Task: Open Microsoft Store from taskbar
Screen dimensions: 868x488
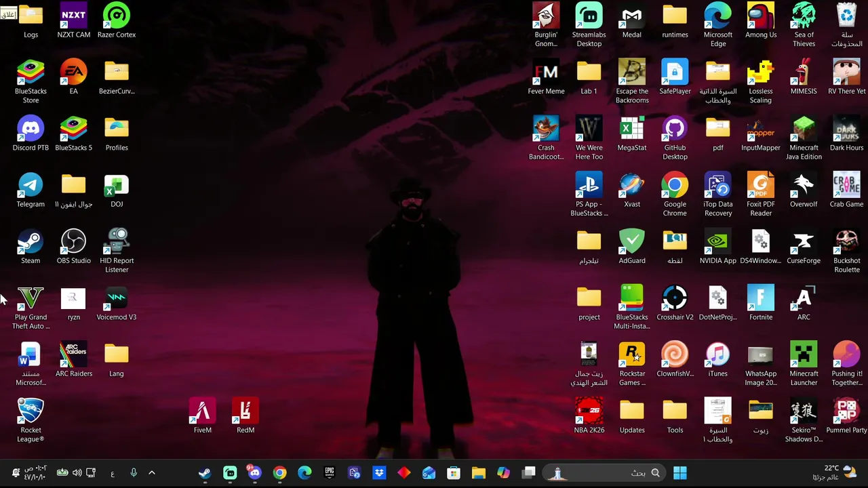Action: pyautogui.click(x=454, y=472)
